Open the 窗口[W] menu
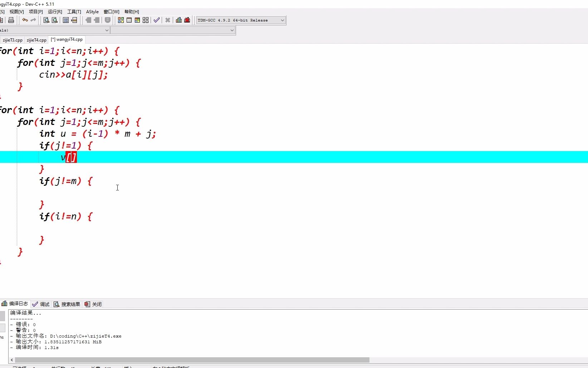The width and height of the screenshot is (588, 368). click(x=112, y=12)
